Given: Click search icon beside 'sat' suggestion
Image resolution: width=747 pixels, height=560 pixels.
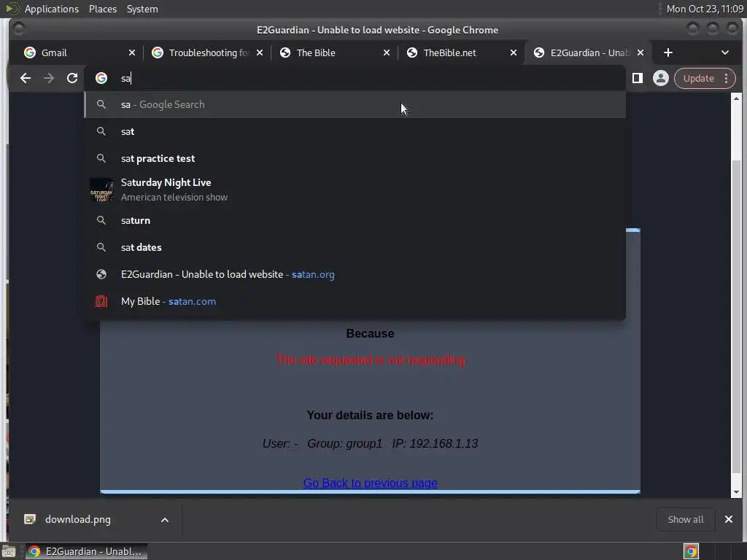Looking at the screenshot, I should pyautogui.click(x=101, y=131).
